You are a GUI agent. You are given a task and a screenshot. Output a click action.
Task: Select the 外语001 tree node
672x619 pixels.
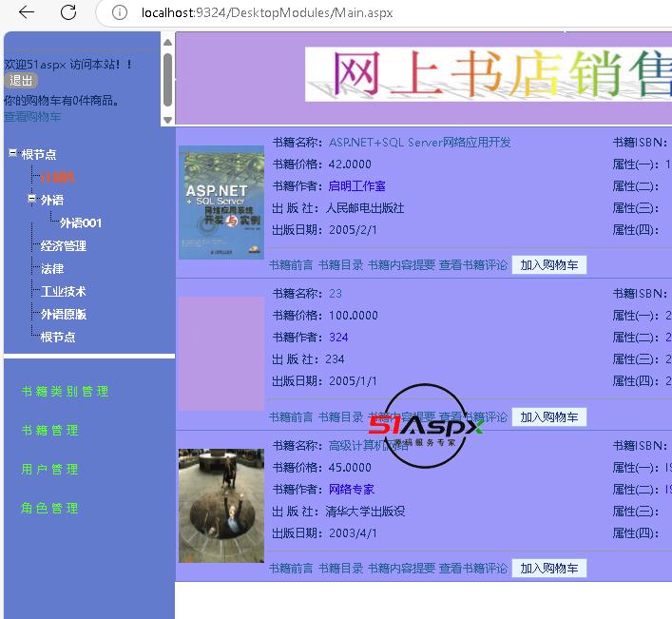pyautogui.click(x=81, y=223)
